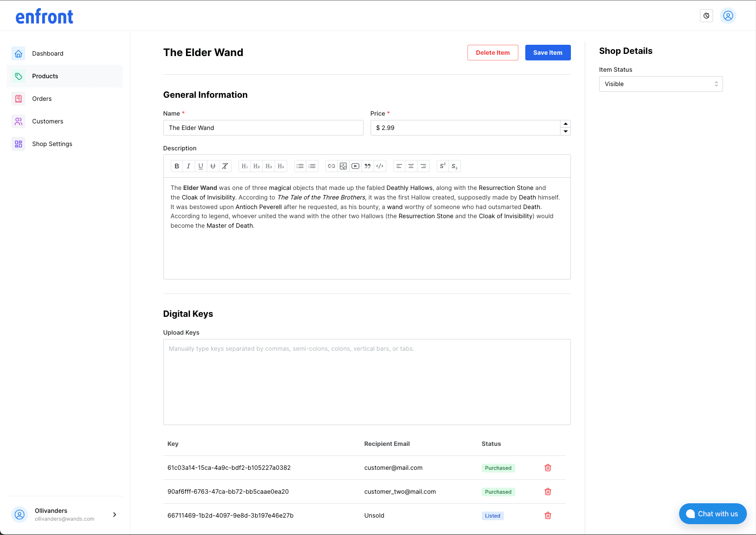Center align the description text
This screenshot has width=756, height=535.
click(411, 166)
